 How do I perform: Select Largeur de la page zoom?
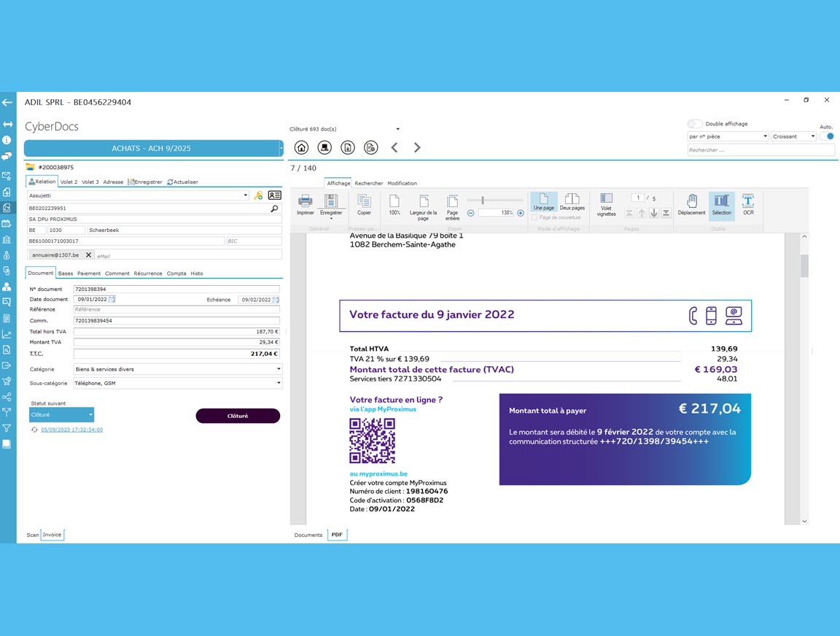coord(423,207)
